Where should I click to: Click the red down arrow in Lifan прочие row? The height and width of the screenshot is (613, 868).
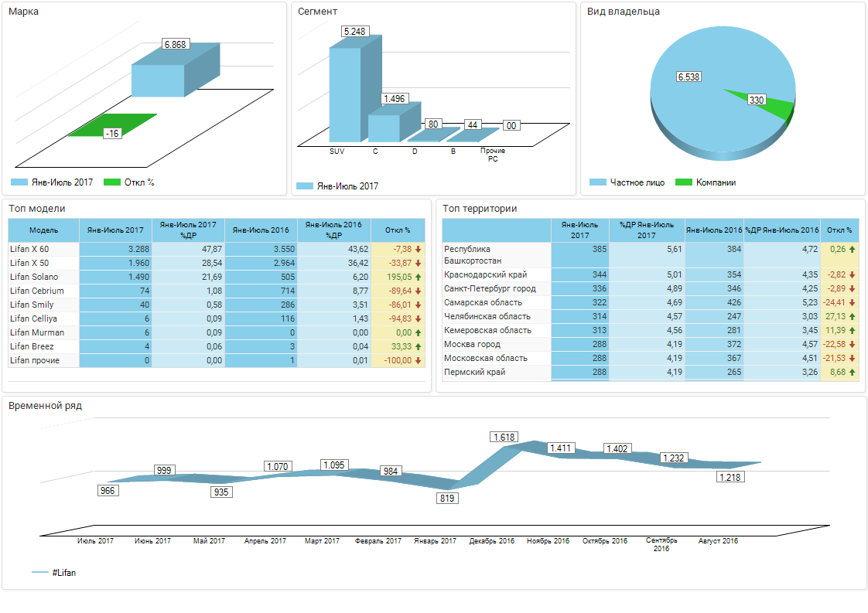coord(419,361)
